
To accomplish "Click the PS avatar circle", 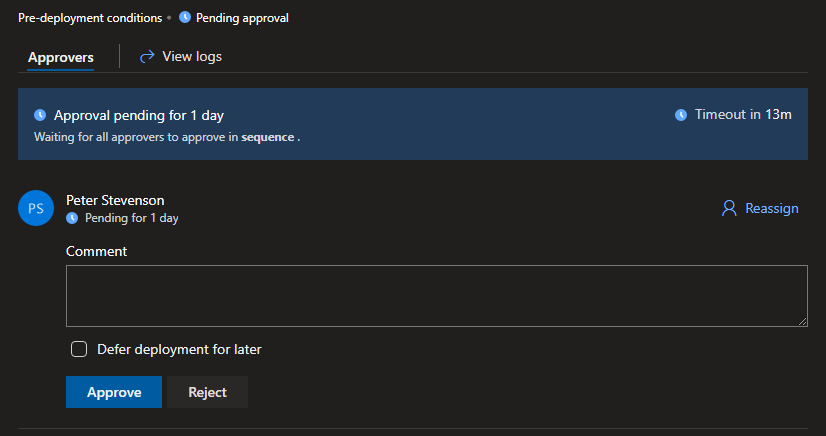I will coord(36,208).
